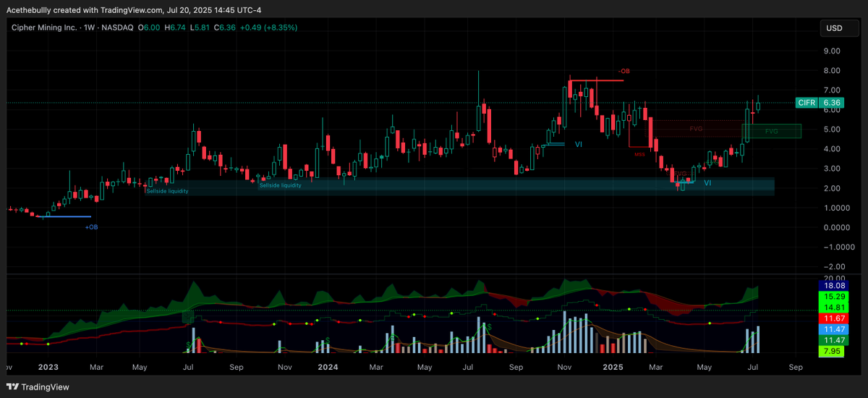Screen dimensions: 868x398
Task: Click the Sellside liquidity label near Nov 2023
Action: click(x=281, y=186)
